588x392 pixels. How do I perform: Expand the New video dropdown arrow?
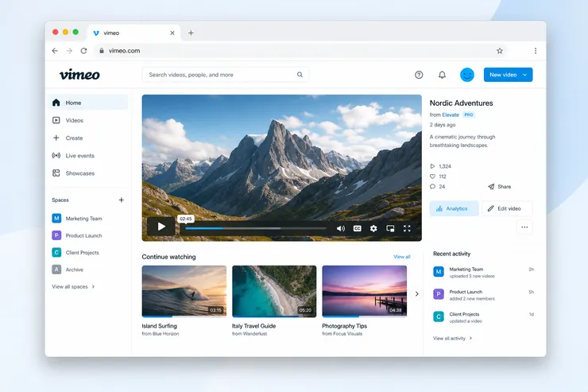click(525, 75)
